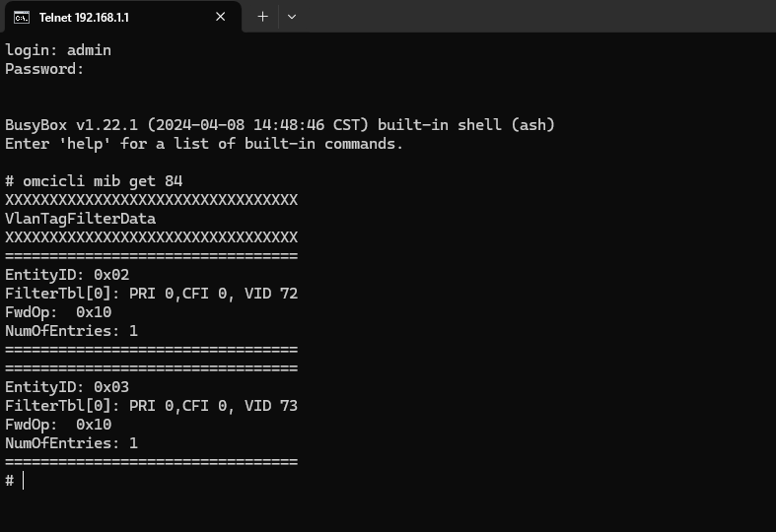The height and width of the screenshot is (532, 776).
Task: Click the command prompt cursor at the bottom
Action: point(24,481)
